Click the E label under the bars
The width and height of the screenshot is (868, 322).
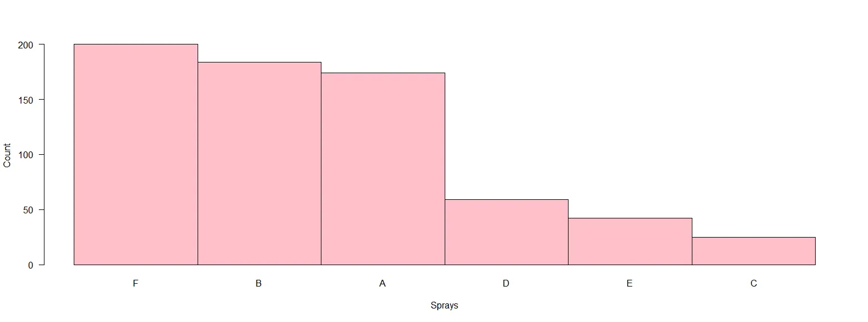point(629,284)
